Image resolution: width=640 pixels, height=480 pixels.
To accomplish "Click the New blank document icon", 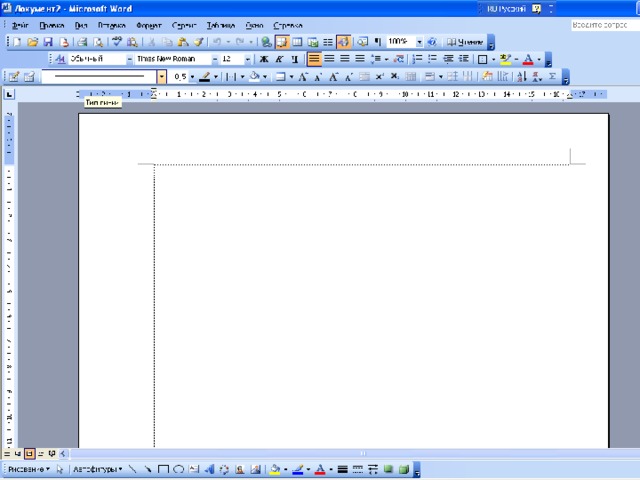I will [x=17, y=42].
